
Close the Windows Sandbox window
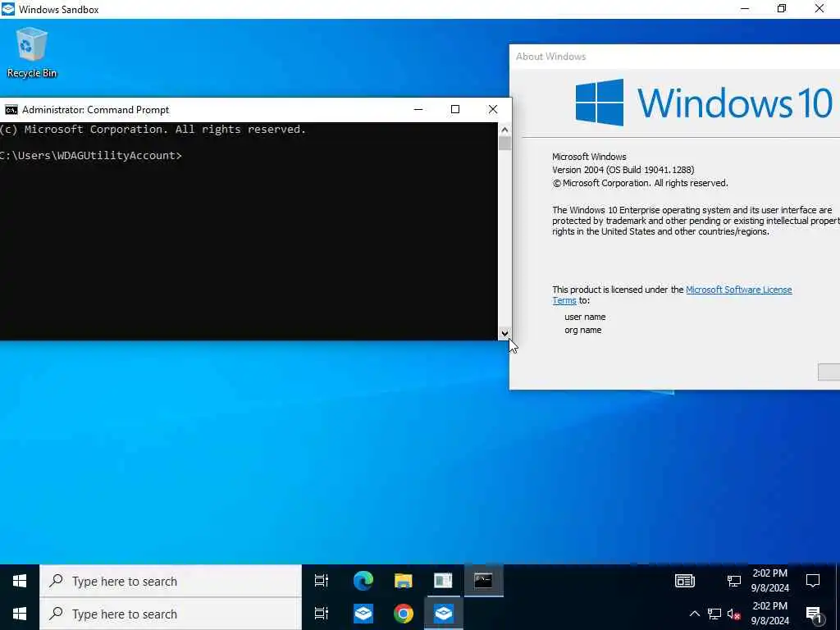coord(819,8)
